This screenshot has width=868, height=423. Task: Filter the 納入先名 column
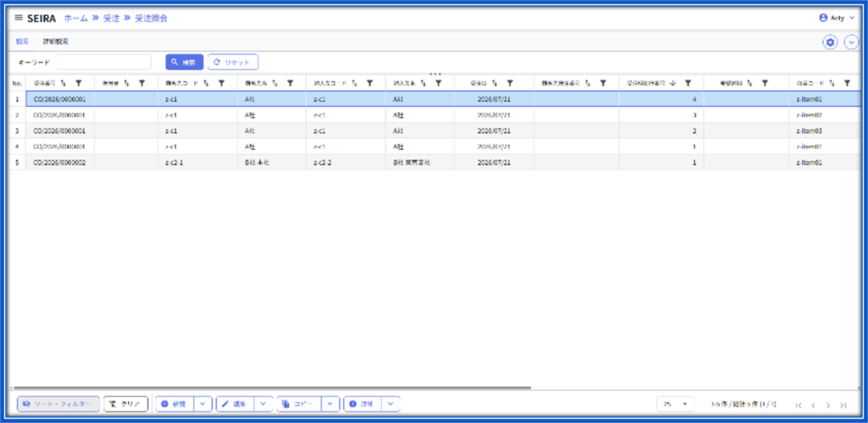pos(438,83)
